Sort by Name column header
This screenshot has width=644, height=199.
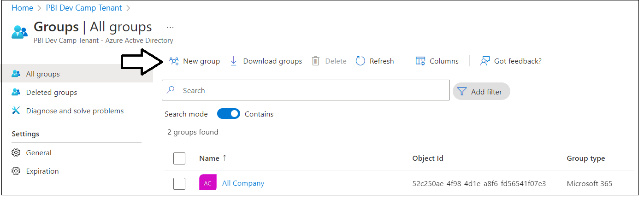[209, 158]
